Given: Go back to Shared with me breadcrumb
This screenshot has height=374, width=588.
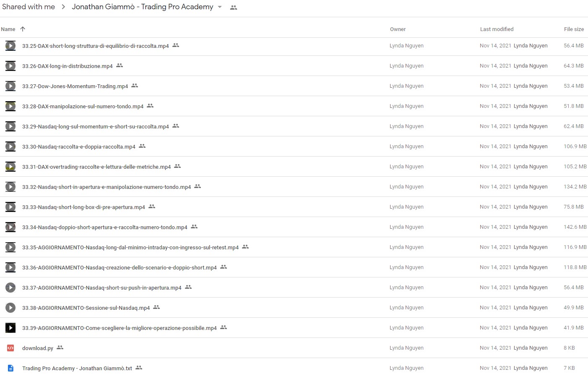Looking at the screenshot, I should click(29, 7).
